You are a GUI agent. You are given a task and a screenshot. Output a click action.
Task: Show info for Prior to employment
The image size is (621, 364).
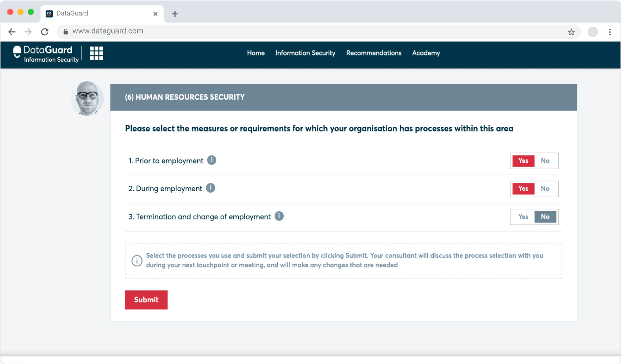tap(212, 160)
